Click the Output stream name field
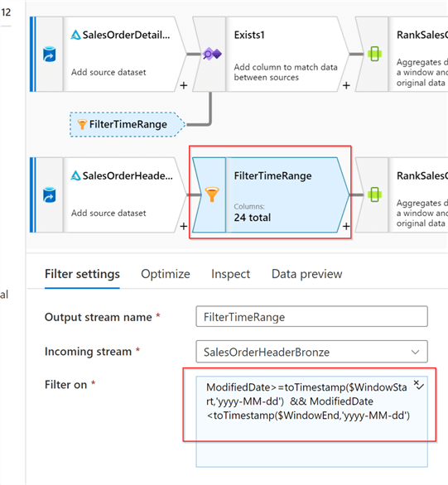The height and width of the screenshot is (485, 448). (311, 316)
